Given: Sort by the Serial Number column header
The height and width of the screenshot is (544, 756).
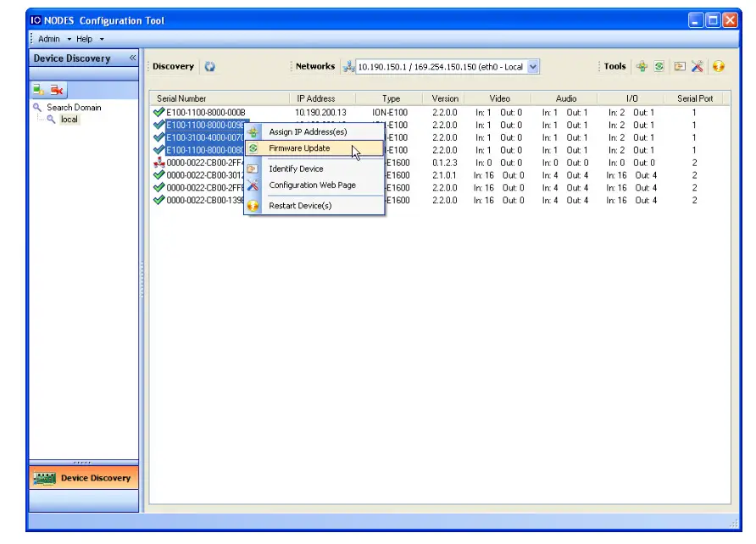Looking at the screenshot, I should (181, 98).
